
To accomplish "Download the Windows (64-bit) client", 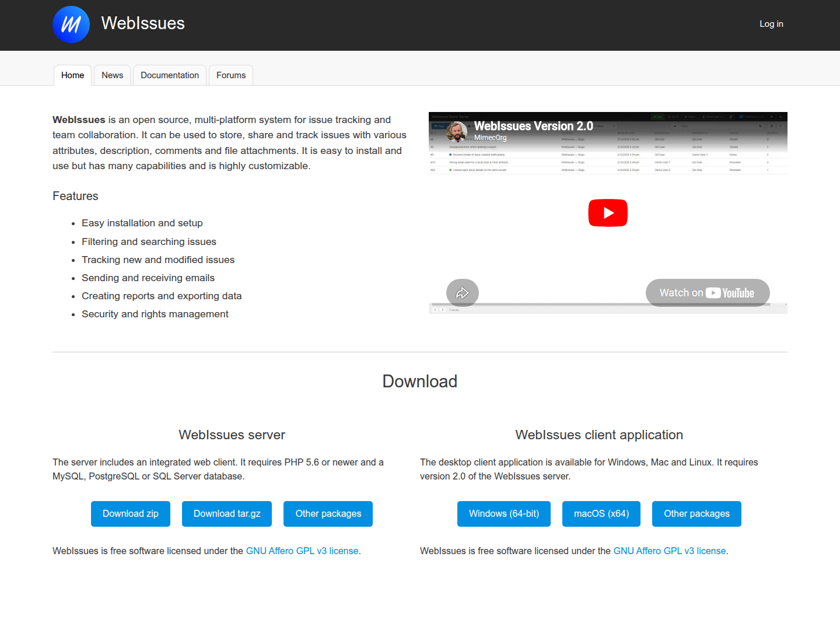I will pos(504,514).
